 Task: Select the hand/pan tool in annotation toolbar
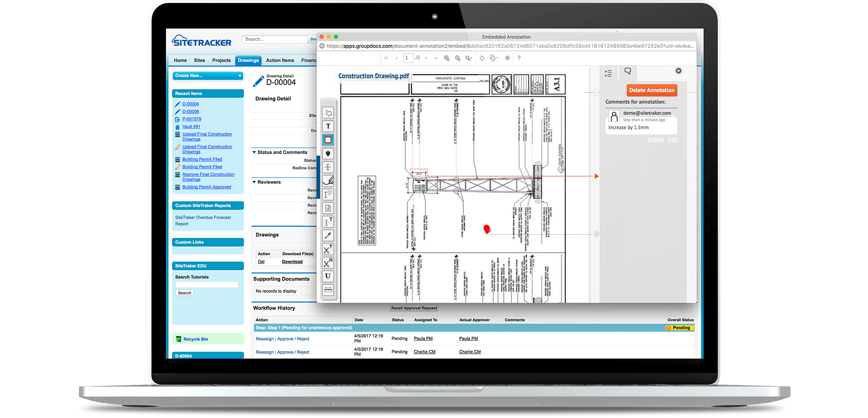[x=328, y=113]
